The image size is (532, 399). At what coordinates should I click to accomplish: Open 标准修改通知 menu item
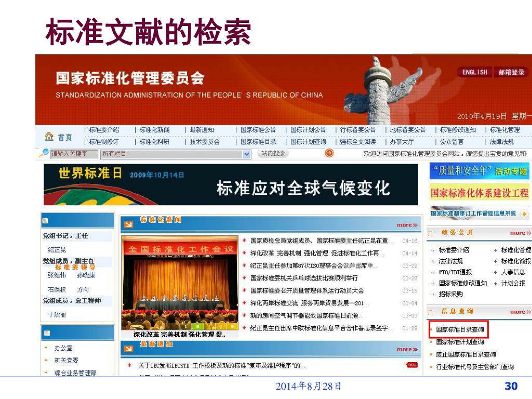coord(458,129)
